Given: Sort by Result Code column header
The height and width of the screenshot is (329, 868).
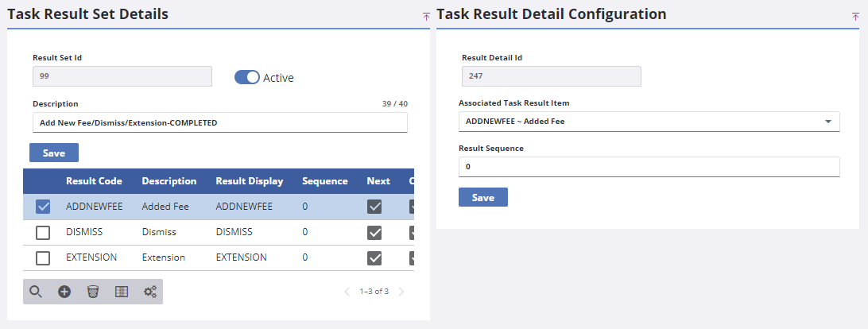Looking at the screenshot, I should click(94, 181).
